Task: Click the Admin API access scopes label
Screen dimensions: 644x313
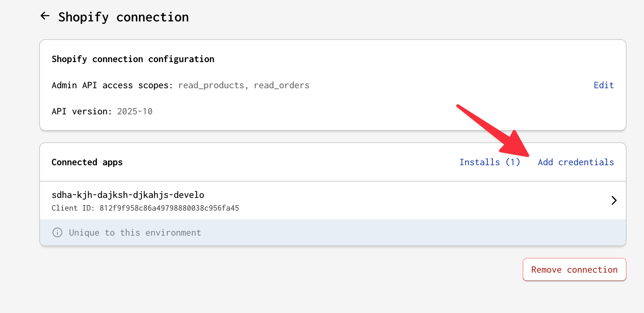Action: 112,85
